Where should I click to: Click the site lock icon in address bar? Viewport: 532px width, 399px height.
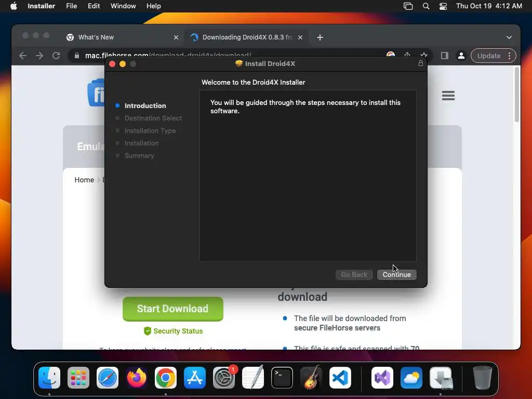click(77, 56)
